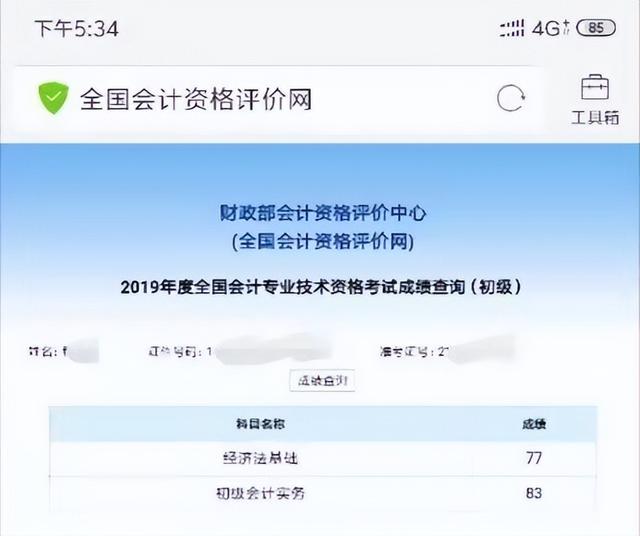Tap the battery 85 indicator
The height and width of the screenshot is (536, 640).
(x=596, y=28)
